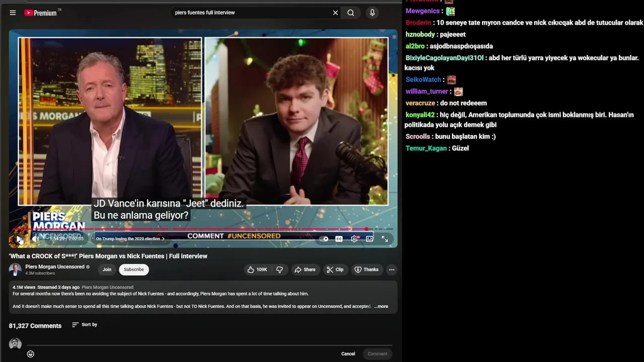This screenshot has height=362, width=644.
Task: Enter fullscreen mode
Action: [x=385, y=239]
